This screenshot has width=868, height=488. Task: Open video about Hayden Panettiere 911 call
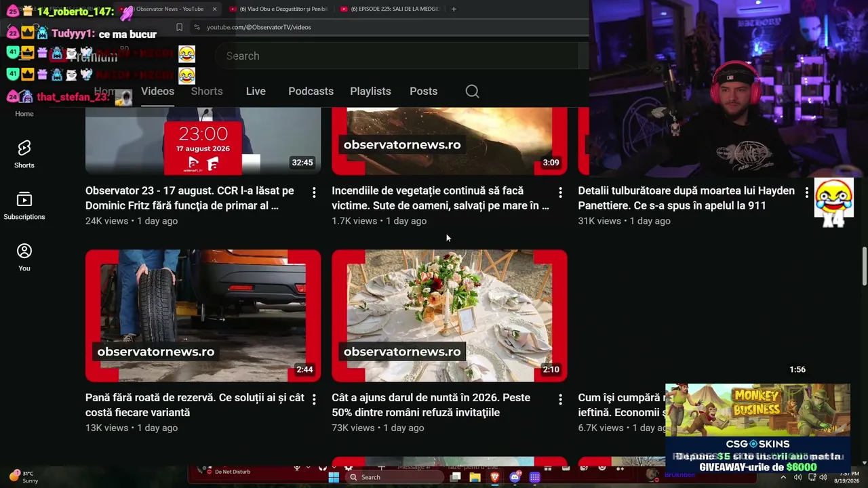click(686, 198)
